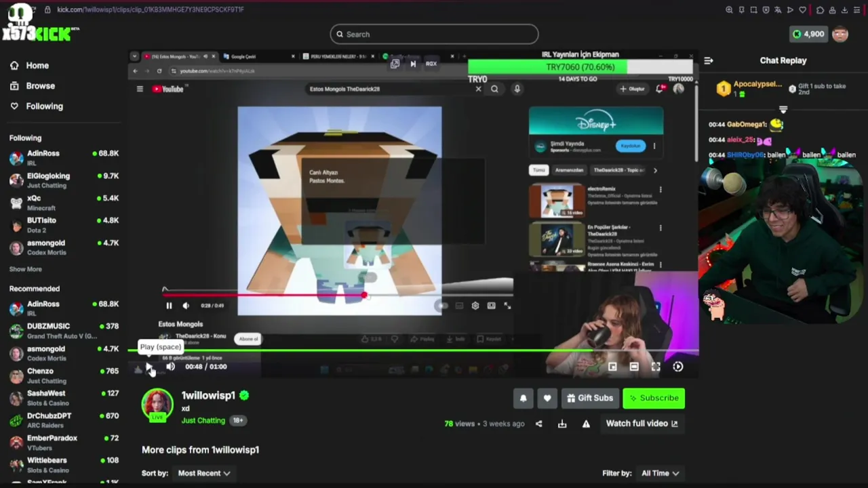Open the Kicks balance showing 4,900

[x=808, y=34]
